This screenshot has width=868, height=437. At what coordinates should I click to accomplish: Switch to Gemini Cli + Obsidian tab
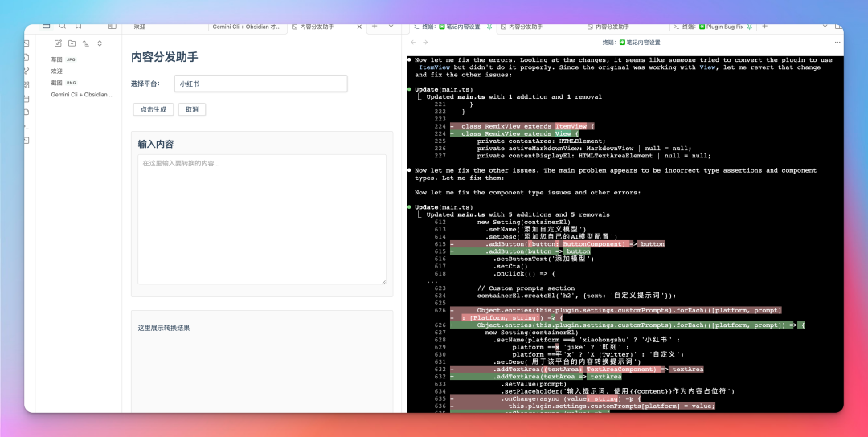247,27
